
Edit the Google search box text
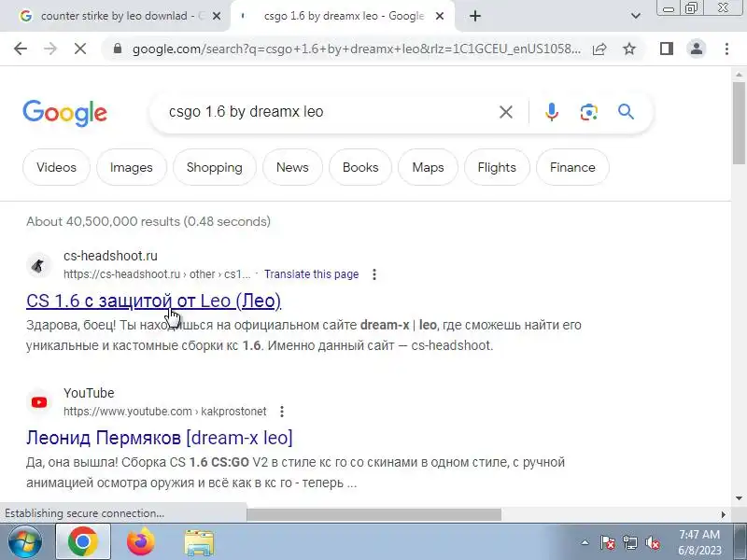pos(329,112)
